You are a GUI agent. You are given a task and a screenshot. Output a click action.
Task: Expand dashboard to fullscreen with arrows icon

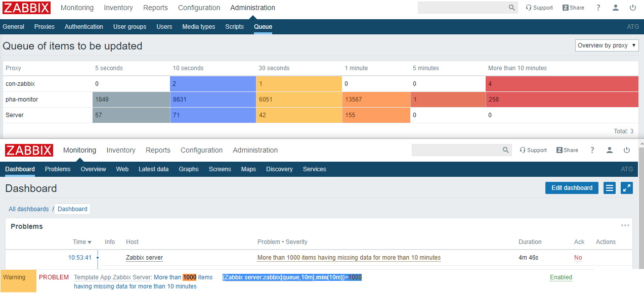(x=627, y=187)
